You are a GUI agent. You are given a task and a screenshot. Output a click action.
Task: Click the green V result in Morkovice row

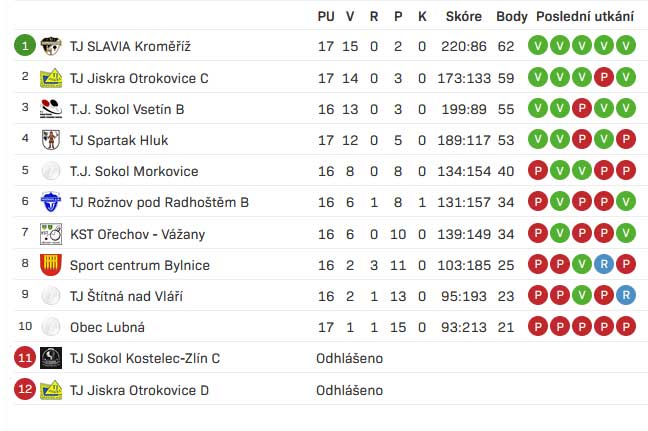point(582,171)
